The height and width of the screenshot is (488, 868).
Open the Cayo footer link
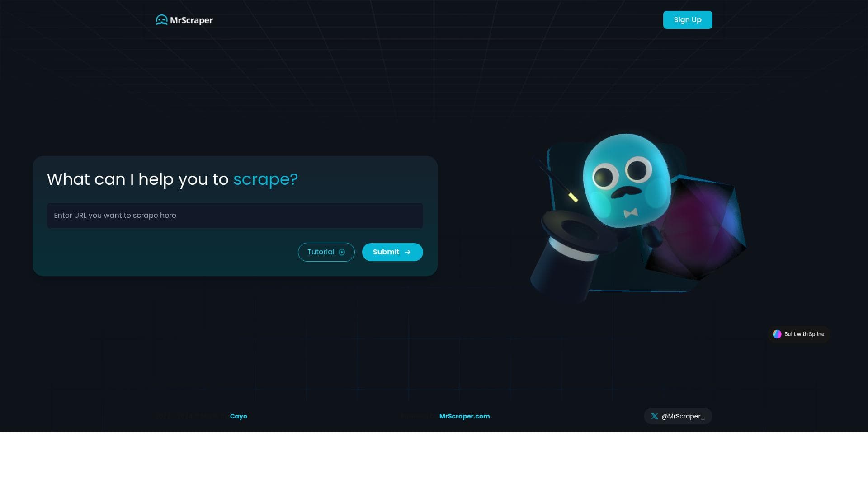tap(238, 416)
